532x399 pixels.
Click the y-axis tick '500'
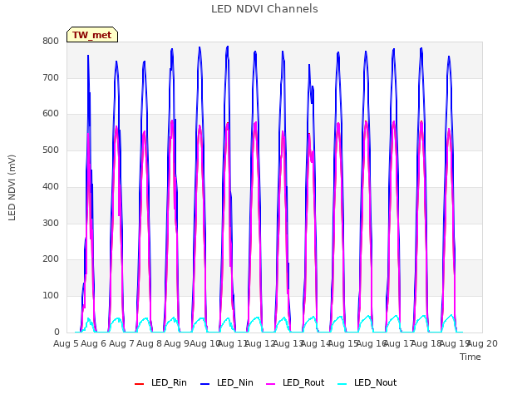click(51, 150)
